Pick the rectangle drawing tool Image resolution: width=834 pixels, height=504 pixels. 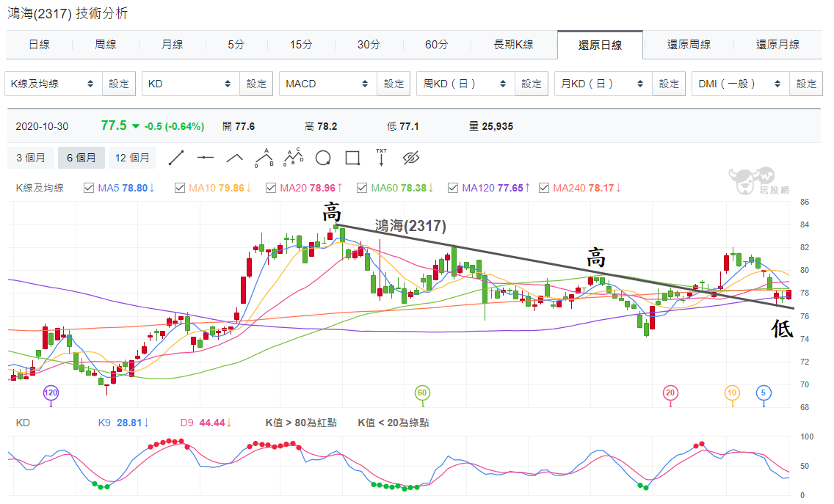pyautogui.click(x=352, y=158)
